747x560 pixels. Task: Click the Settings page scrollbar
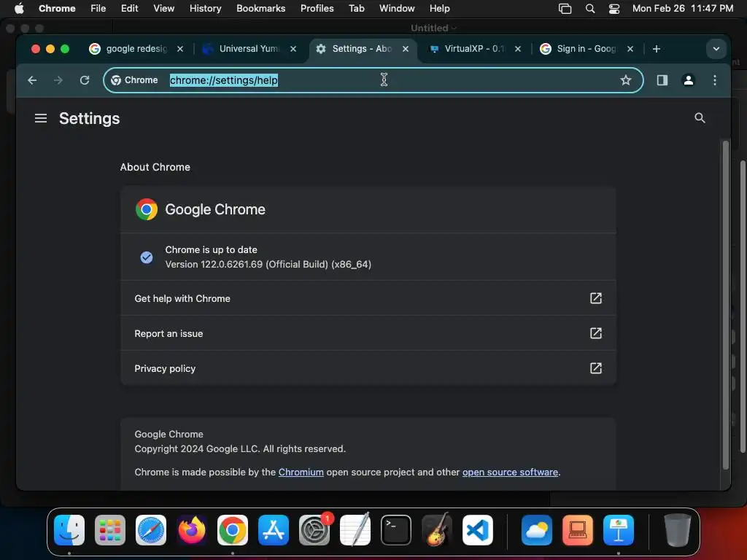[726, 305]
